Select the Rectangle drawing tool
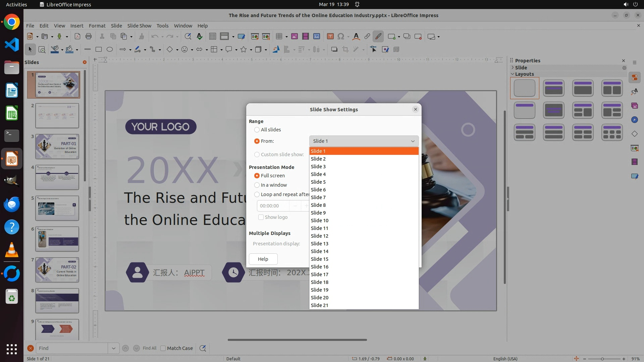Screen dimensions: 644x362 coord(98,50)
